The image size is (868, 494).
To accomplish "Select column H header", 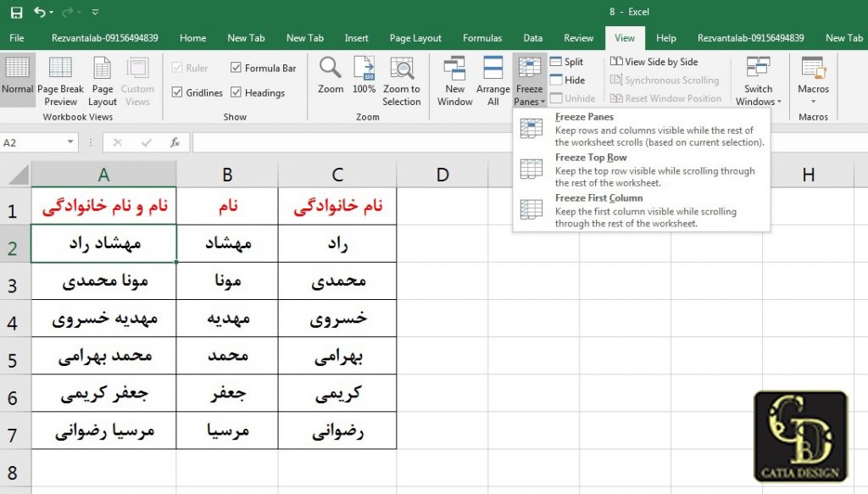I will (x=808, y=175).
